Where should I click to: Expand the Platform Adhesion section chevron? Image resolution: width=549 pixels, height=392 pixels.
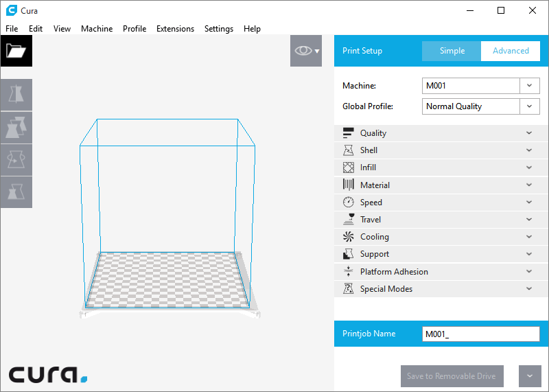(529, 272)
